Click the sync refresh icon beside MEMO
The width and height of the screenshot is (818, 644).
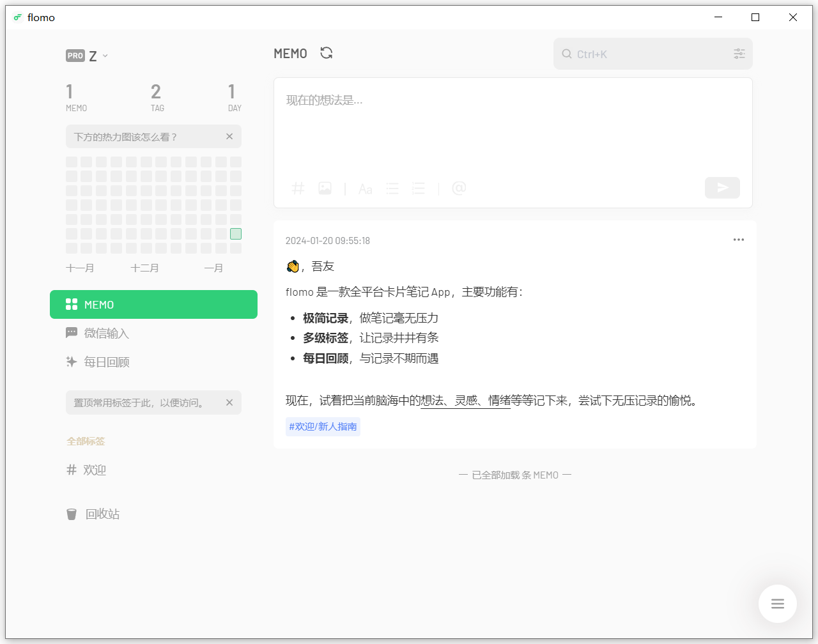pos(327,53)
